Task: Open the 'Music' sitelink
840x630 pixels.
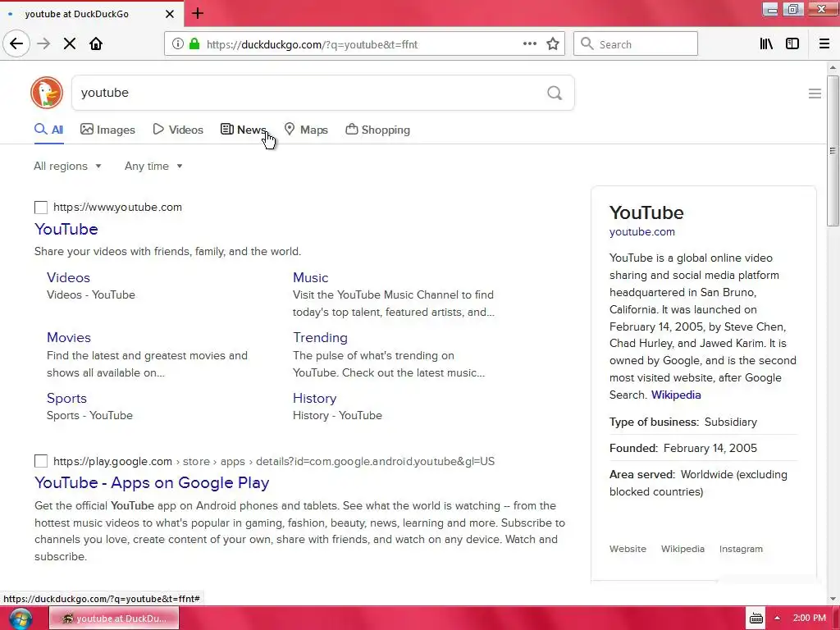Action: tap(310, 277)
